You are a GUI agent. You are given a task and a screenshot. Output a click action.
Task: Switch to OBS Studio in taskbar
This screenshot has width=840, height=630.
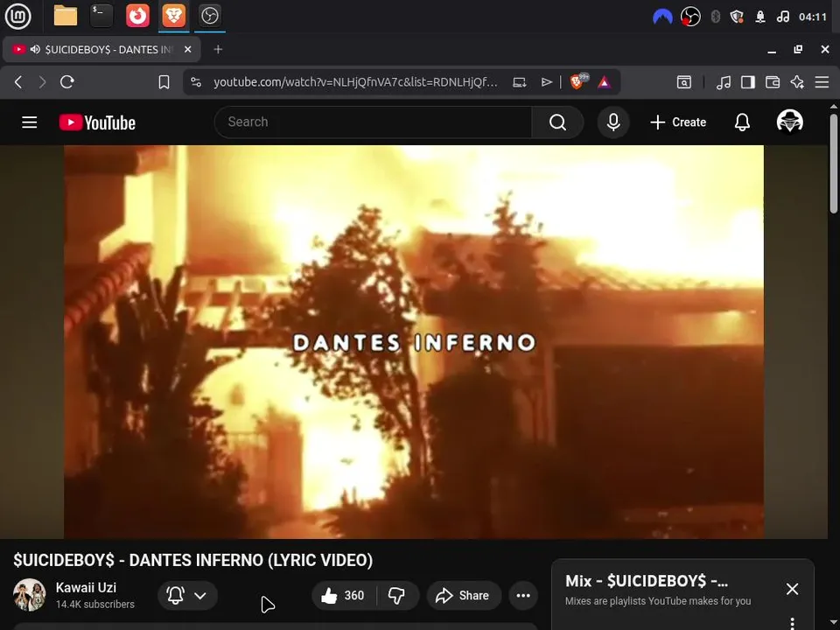(209, 16)
